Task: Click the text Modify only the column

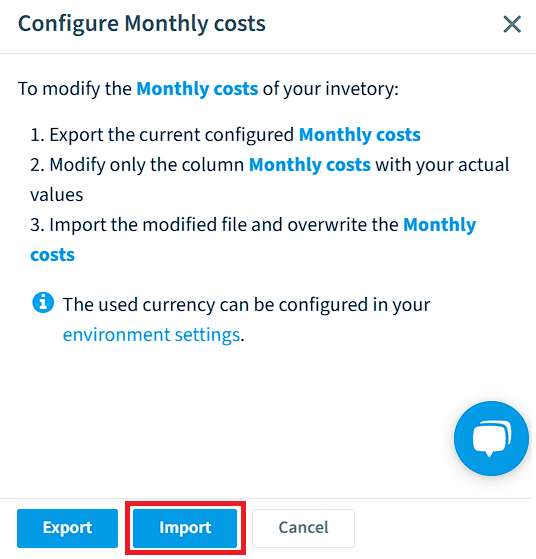Action: tap(147, 165)
